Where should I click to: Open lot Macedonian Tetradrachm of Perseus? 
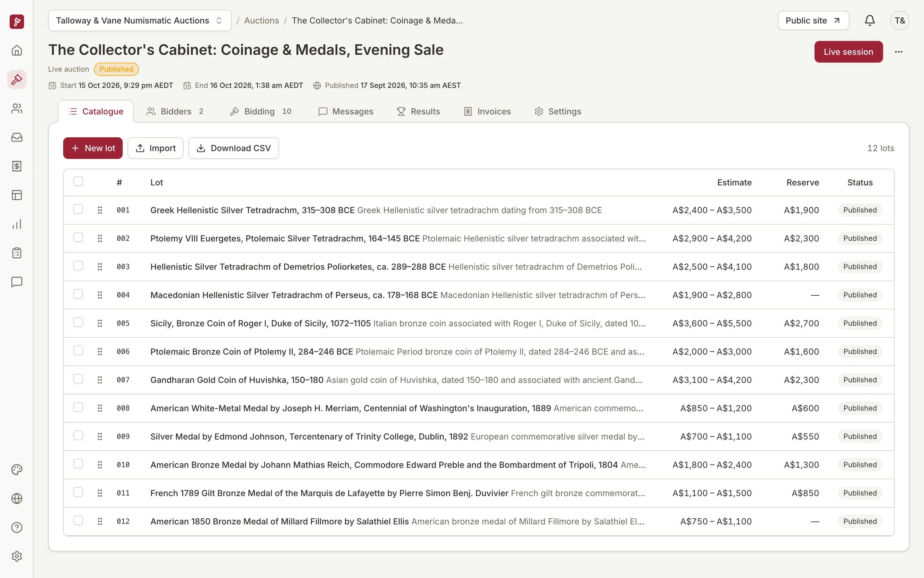(x=294, y=295)
